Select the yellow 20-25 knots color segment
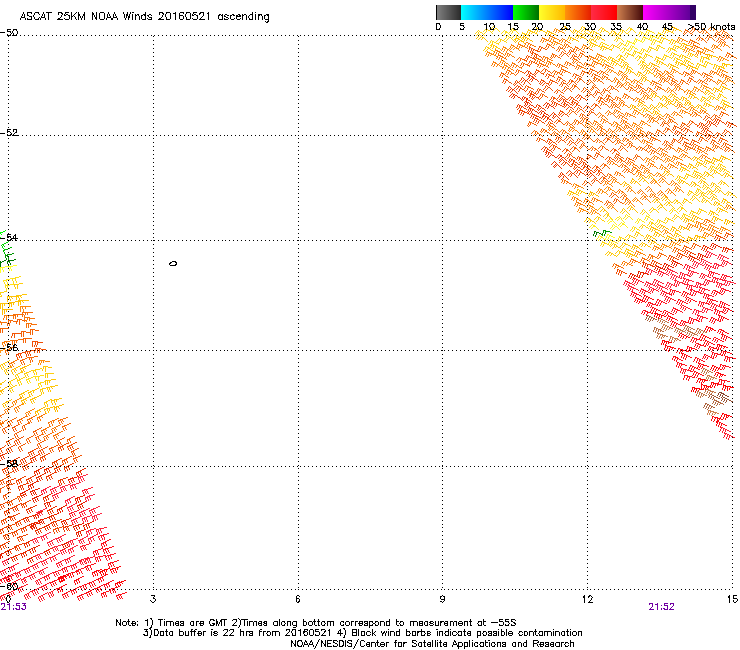Screen dimensions: 740x650 (x=552, y=12)
